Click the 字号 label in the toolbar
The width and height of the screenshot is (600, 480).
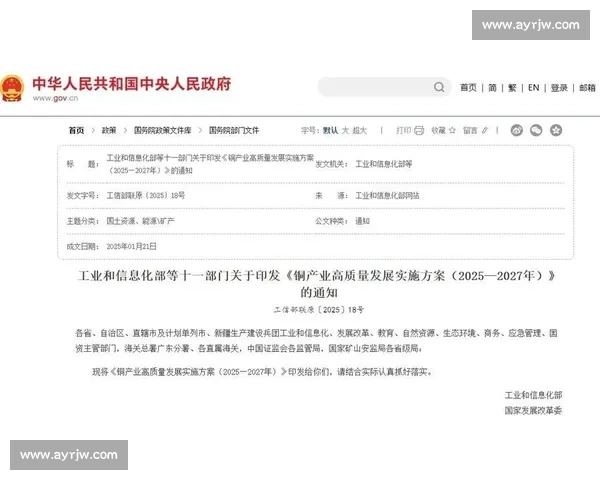(x=310, y=131)
